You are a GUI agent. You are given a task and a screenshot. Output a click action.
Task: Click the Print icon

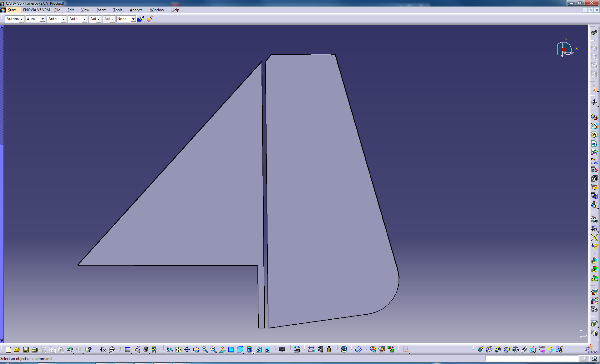click(35, 350)
